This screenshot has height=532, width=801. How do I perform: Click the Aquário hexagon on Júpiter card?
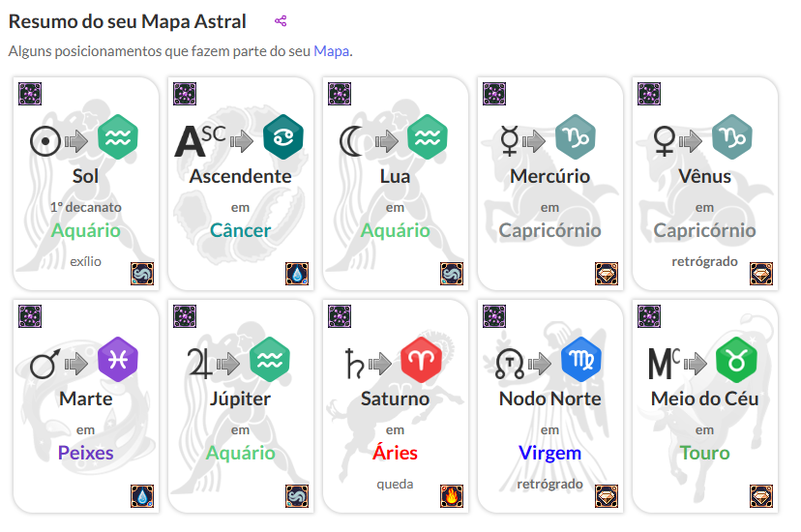tap(270, 360)
